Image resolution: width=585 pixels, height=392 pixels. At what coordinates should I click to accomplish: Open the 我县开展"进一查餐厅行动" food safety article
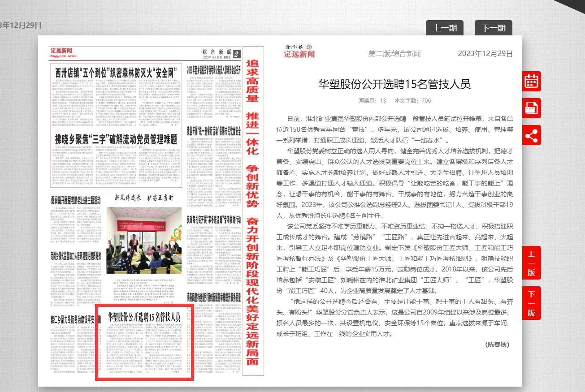(214, 131)
